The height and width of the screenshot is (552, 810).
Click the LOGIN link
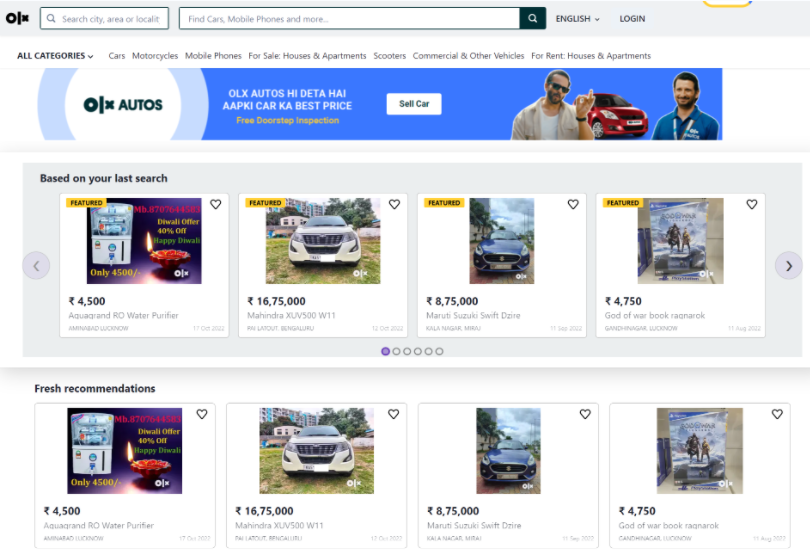click(x=632, y=19)
